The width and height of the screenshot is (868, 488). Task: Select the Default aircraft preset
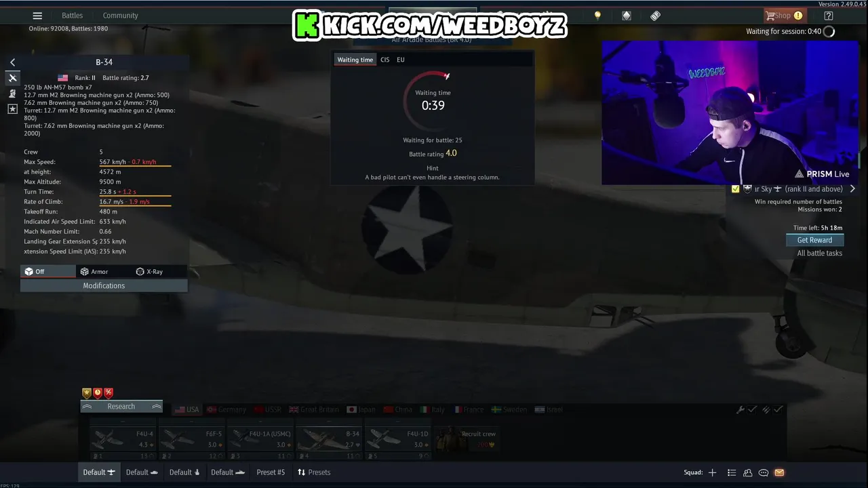pyautogui.click(x=99, y=472)
